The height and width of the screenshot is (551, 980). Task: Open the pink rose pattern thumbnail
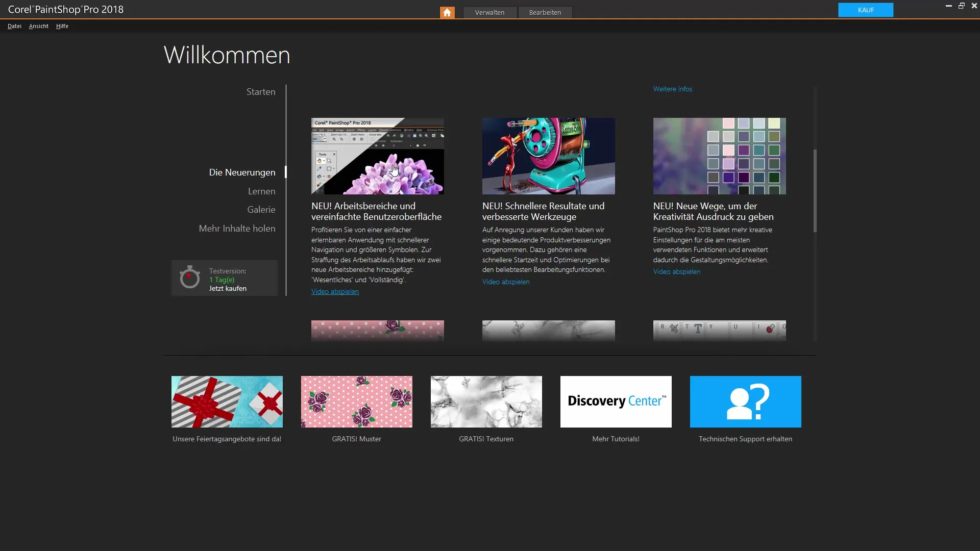pyautogui.click(x=357, y=402)
